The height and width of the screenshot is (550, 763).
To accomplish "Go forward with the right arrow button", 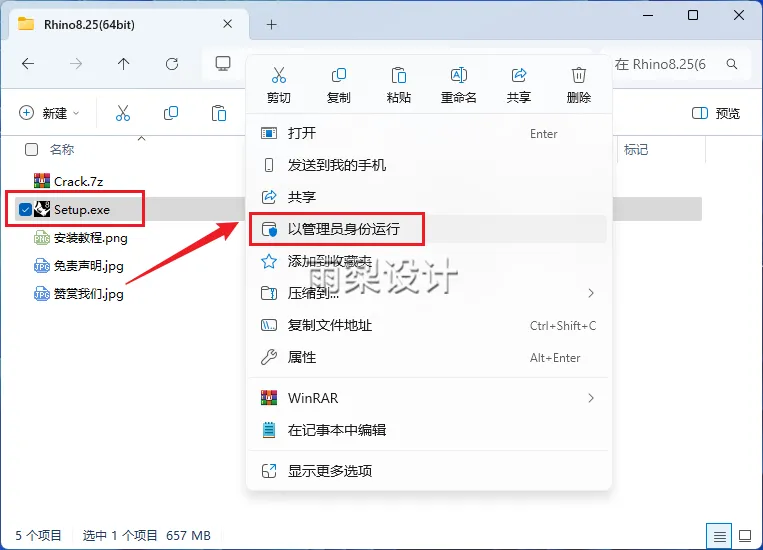I will click(x=76, y=64).
